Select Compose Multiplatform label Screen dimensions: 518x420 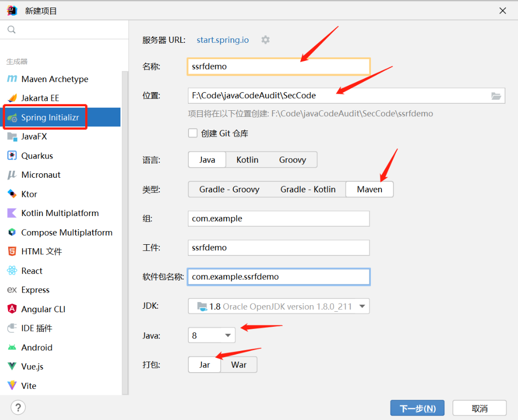[67, 233]
